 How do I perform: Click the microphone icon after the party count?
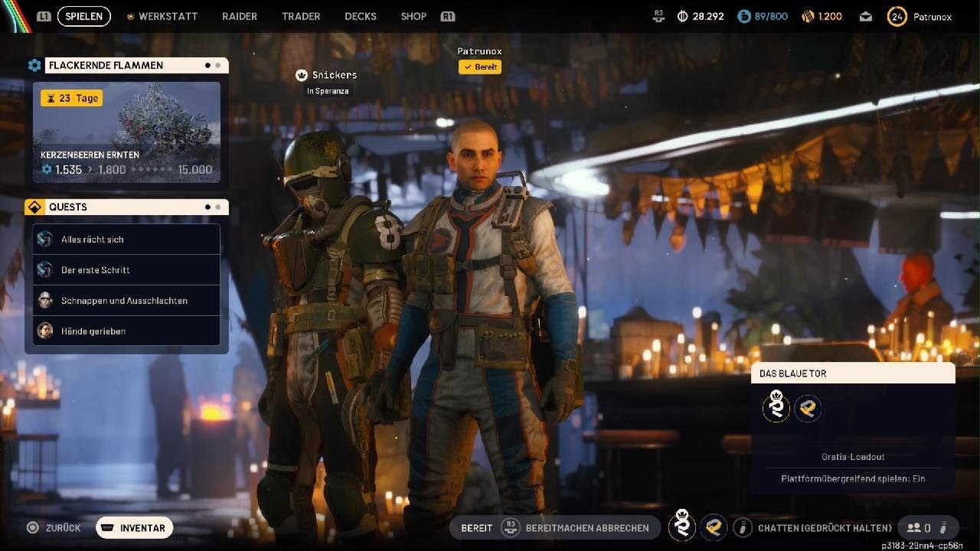pos(944,527)
